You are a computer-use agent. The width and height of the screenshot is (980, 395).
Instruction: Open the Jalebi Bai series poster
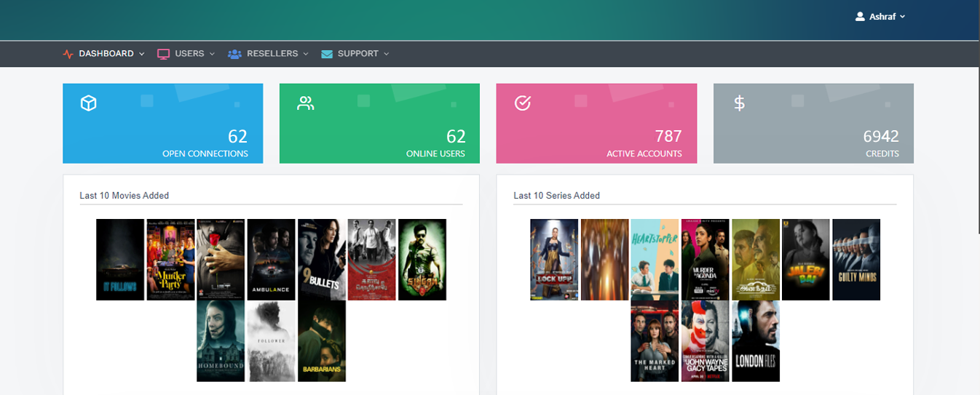[806, 260]
